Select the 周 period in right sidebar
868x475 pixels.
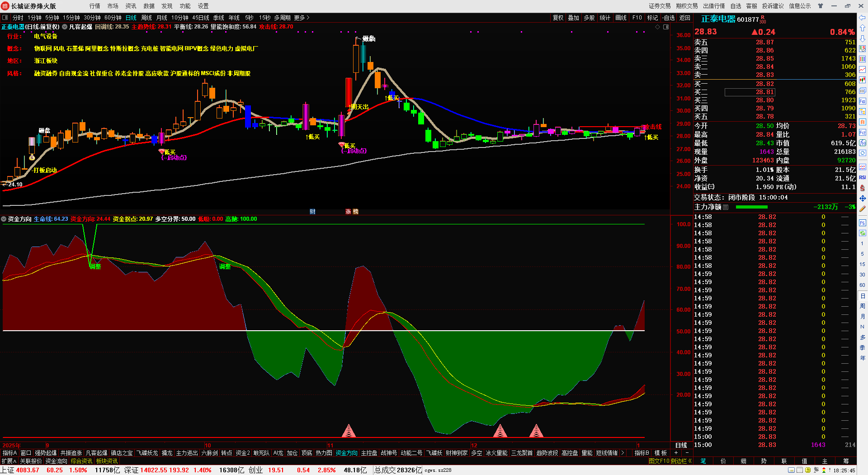(x=863, y=306)
